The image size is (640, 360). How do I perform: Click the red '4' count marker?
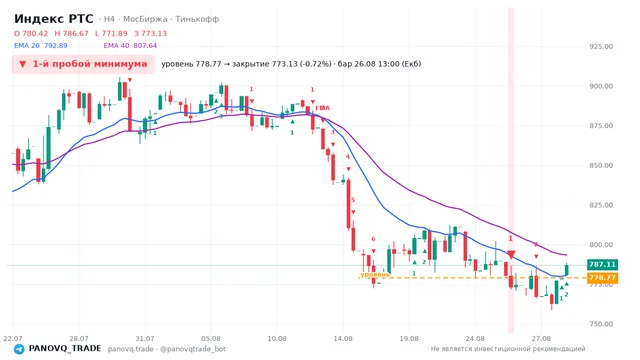coord(348,157)
